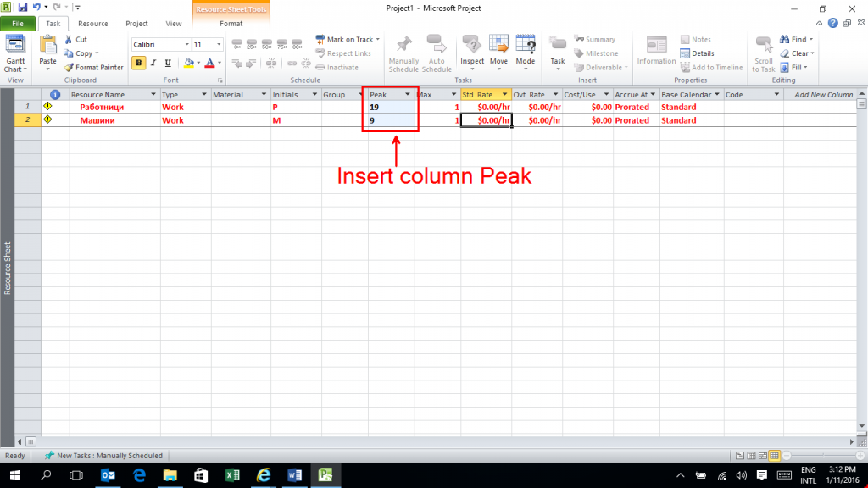Viewport: 868px width, 488px height.
Task: Click the Indicators info column header icon
Action: pos(55,95)
